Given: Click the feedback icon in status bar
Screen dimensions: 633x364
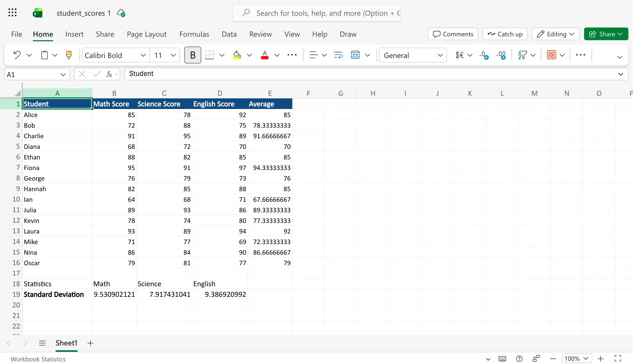Looking at the screenshot, I should click(x=536, y=359).
